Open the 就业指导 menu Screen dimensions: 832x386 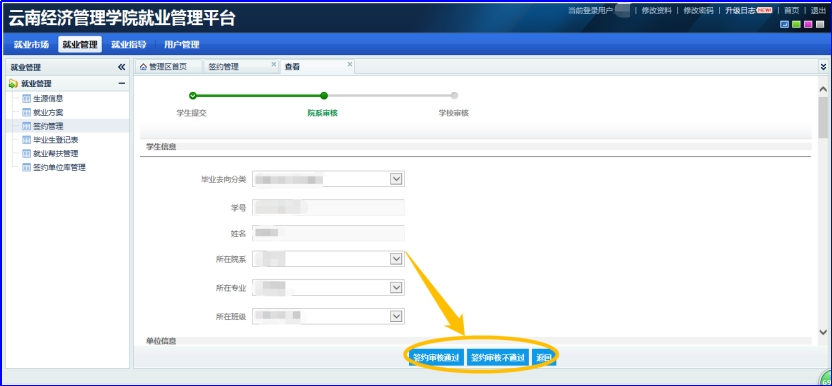pos(128,45)
